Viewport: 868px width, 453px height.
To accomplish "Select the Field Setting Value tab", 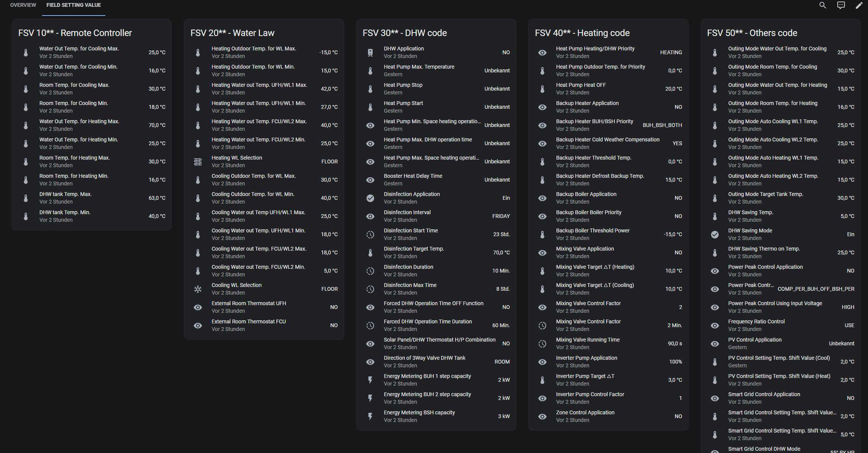I will click(74, 5).
